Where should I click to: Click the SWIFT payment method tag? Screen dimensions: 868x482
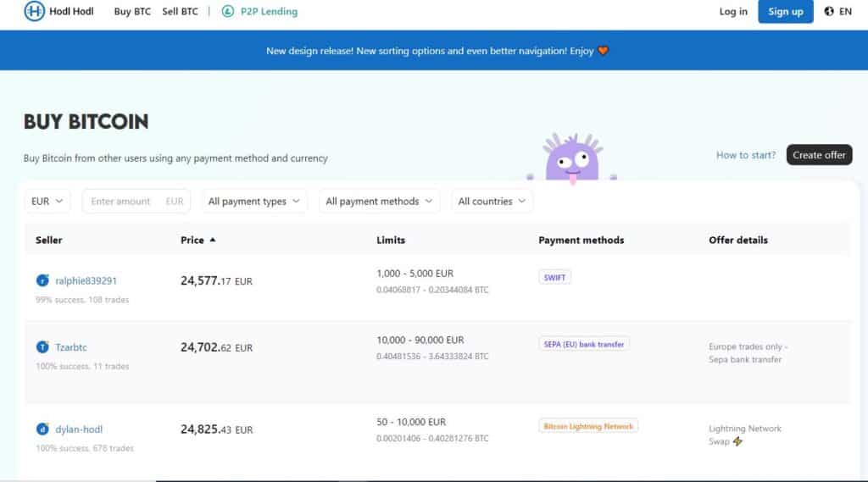point(554,277)
